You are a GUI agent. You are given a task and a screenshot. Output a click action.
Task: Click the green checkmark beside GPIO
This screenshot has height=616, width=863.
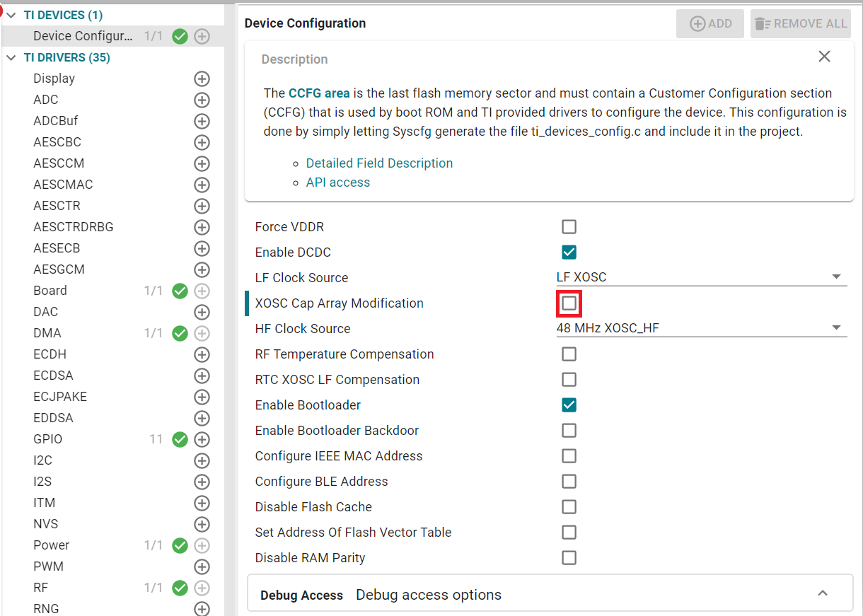(179, 439)
